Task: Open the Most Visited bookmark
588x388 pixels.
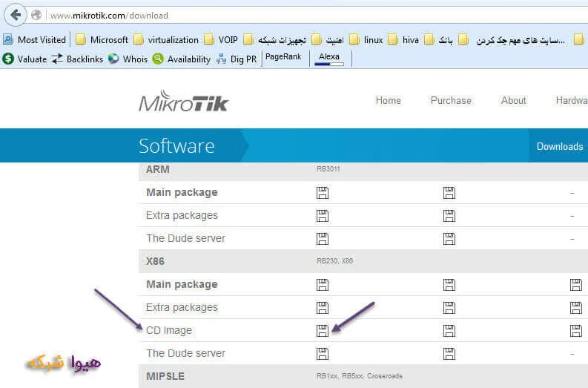Action: pos(35,40)
